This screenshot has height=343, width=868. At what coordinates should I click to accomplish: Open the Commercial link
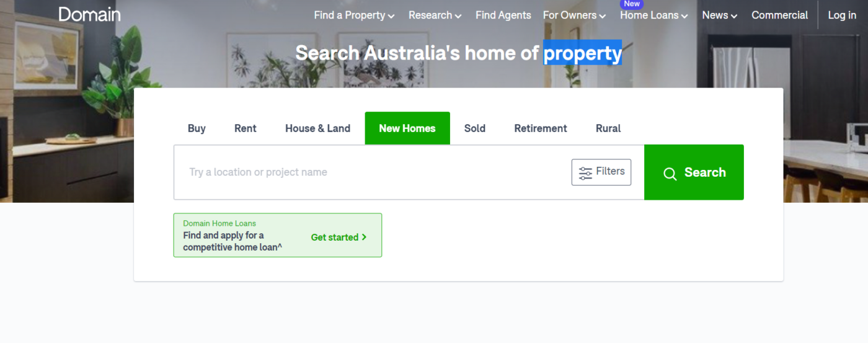(x=779, y=16)
